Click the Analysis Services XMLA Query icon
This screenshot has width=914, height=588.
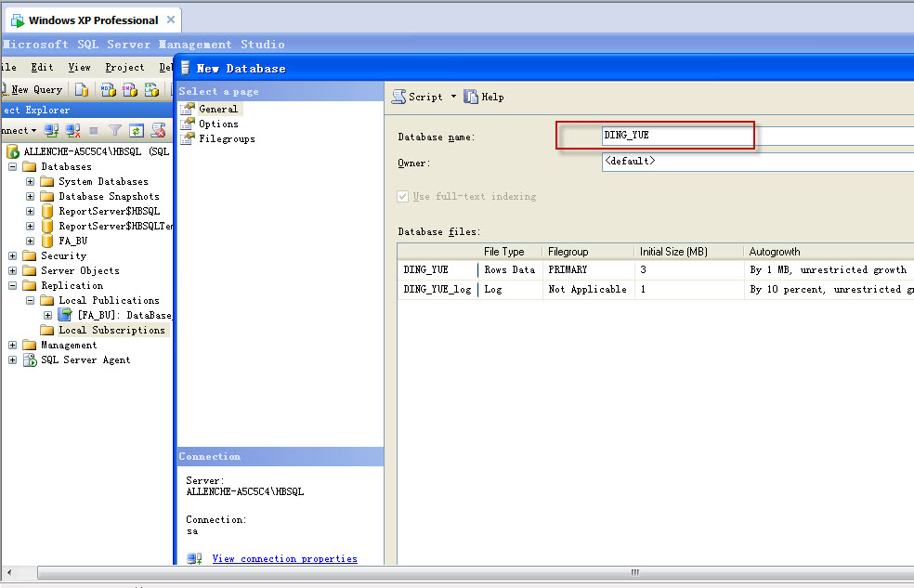click(151, 89)
